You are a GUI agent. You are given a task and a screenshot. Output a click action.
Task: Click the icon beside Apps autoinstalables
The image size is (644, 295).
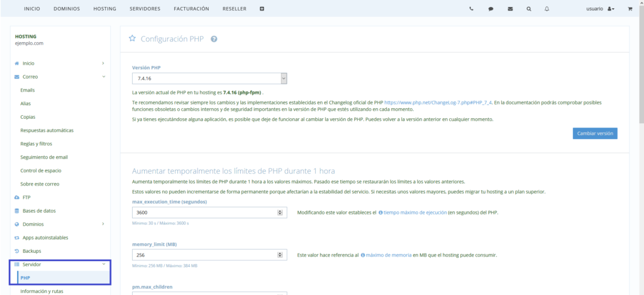pyautogui.click(x=17, y=238)
